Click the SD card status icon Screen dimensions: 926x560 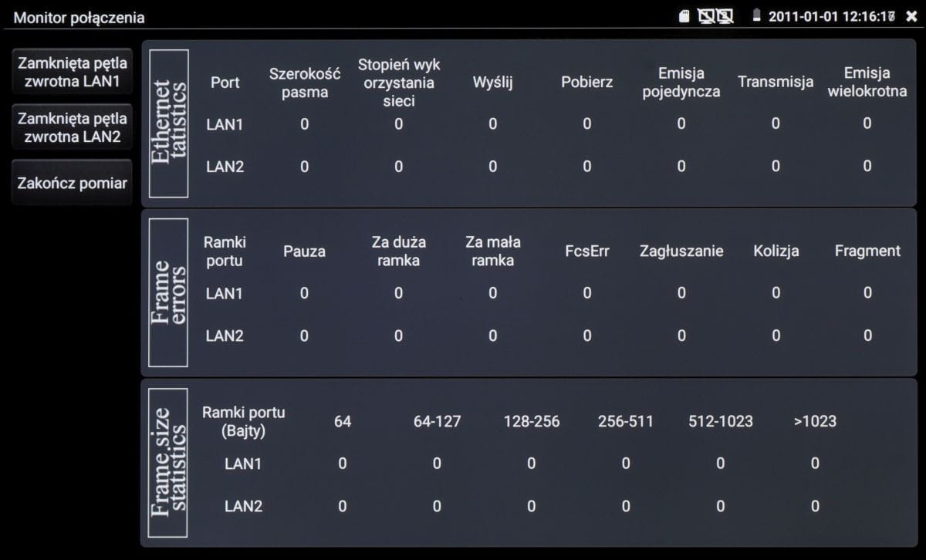[x=684, y=16]
